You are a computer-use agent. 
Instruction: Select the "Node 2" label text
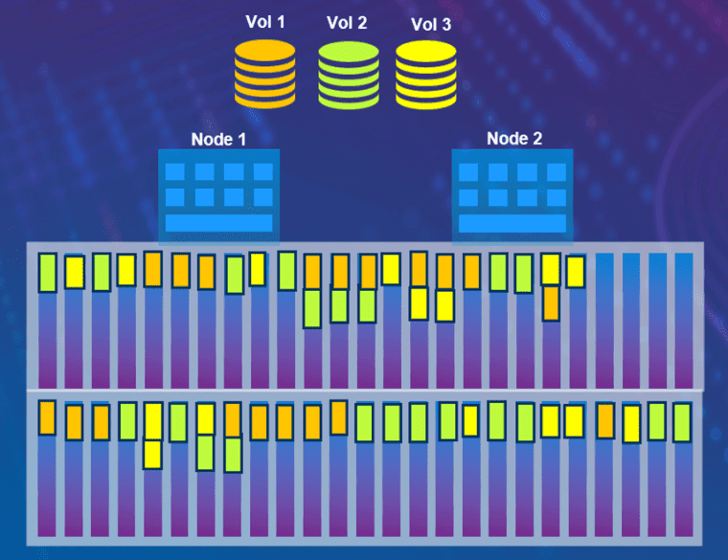point(514,138)
